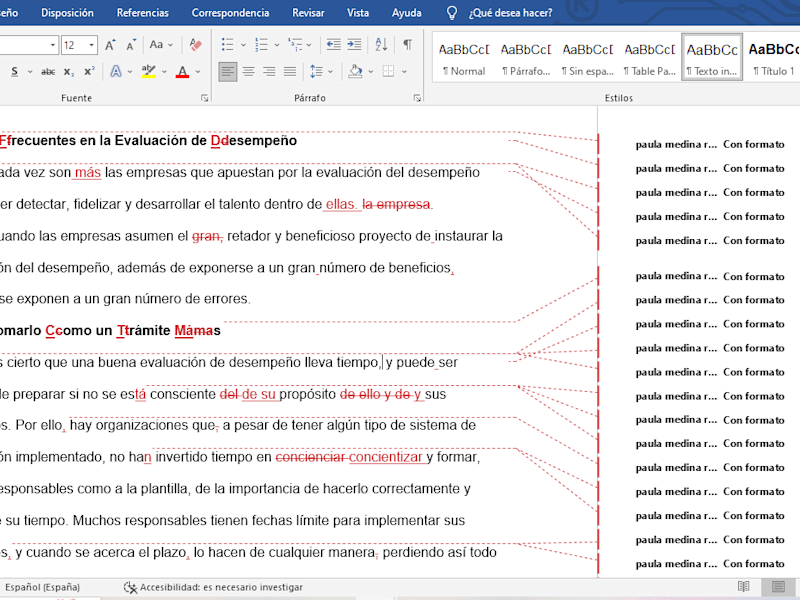Viewport: 800px width, 600px height.
Task: Shrink font size with the smaller A icon
Action: pyautogui.click(x=131, y=45)
